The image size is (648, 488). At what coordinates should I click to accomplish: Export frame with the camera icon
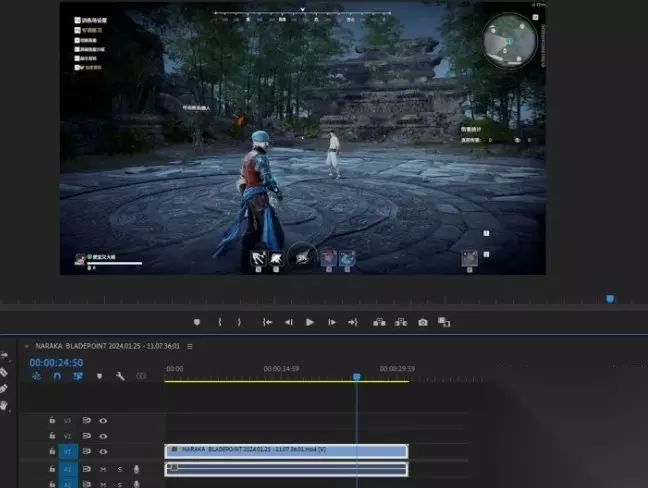point(423,322)
